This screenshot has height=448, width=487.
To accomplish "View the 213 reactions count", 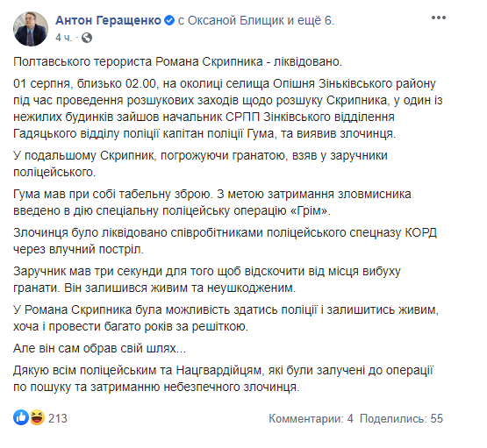I will click(58, 418).
